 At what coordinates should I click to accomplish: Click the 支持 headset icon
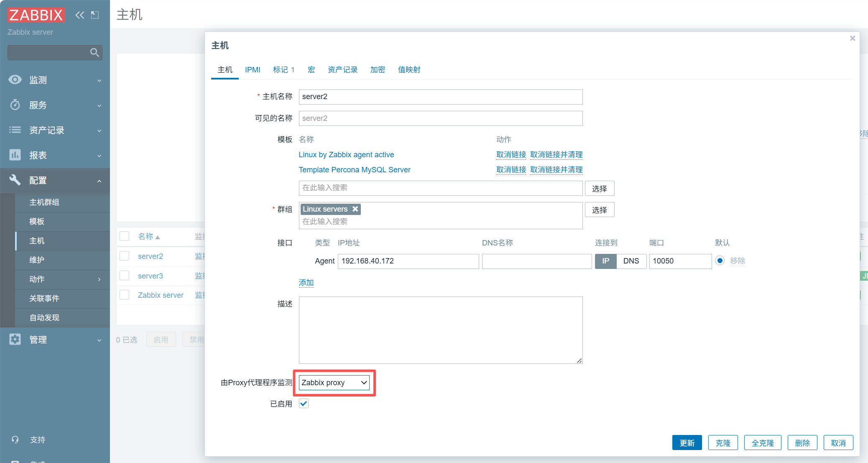click(15, 440)
